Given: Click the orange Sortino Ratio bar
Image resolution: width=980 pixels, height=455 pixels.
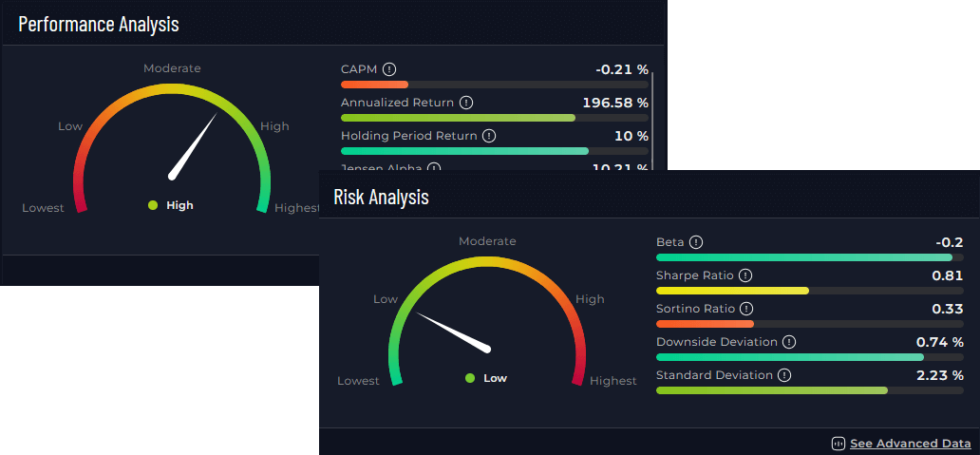Looking at the screenshot, I should tap(705, 324).
